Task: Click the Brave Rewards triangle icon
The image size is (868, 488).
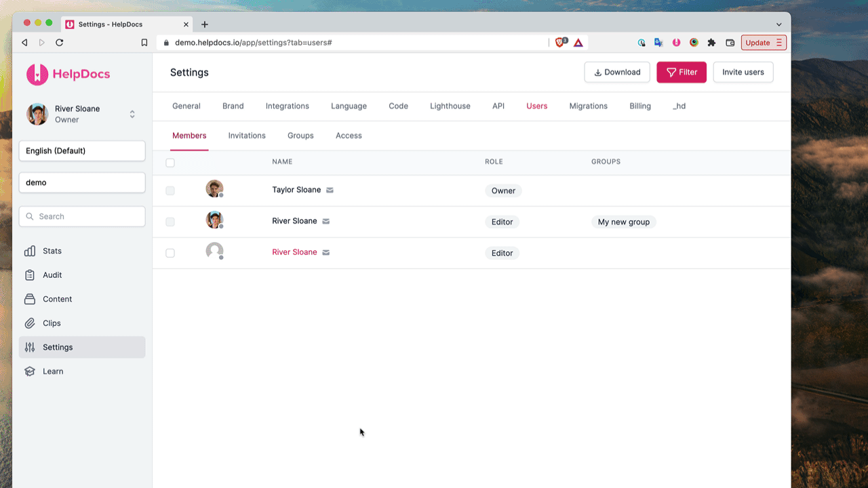Action: pyautogui.click(x=578, y=43)
